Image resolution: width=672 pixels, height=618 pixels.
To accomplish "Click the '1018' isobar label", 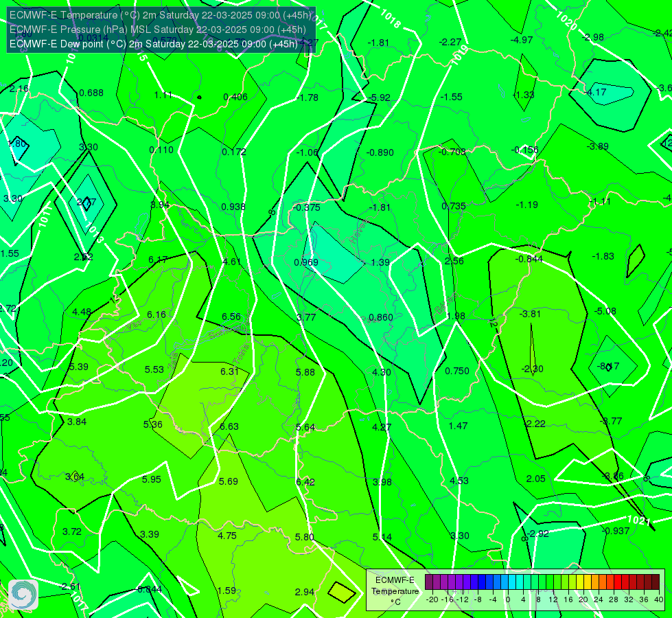I will tap(390, 19).
